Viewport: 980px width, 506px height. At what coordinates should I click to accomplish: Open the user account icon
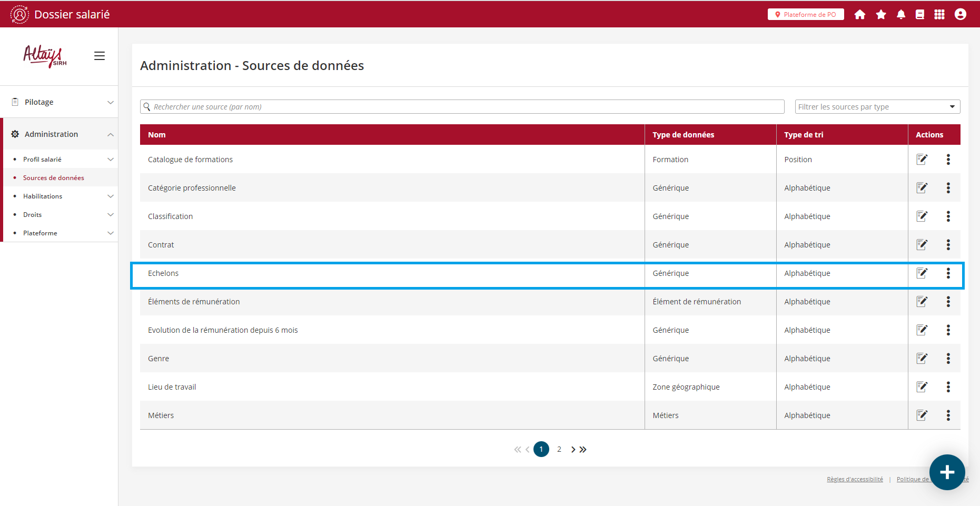click(960, 15)
